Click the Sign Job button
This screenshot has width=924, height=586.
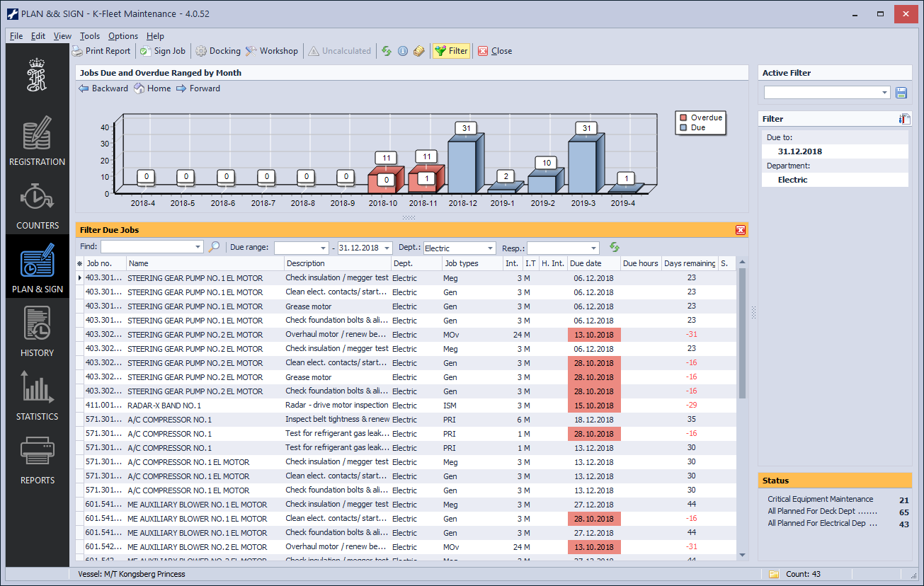163,51
